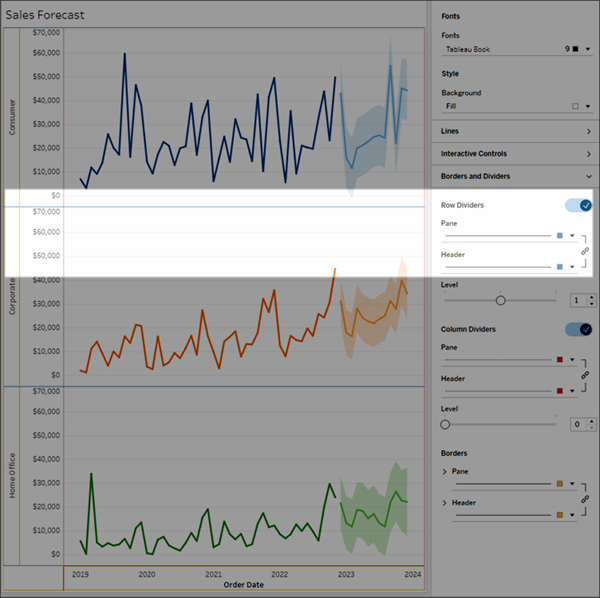
Task: Click the Row Dividers label
Action: click(462, 205)
